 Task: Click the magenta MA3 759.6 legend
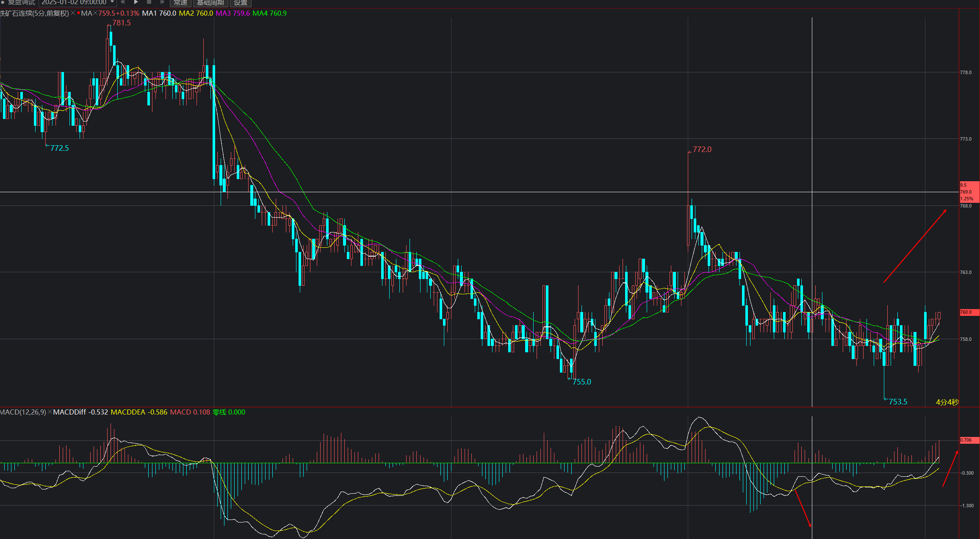[x=233, y=13]
